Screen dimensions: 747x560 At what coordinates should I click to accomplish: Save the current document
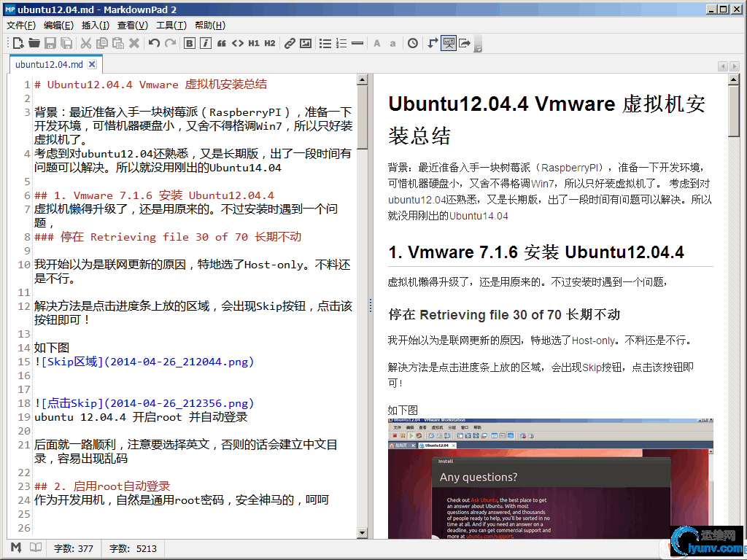tap(50, 43)
